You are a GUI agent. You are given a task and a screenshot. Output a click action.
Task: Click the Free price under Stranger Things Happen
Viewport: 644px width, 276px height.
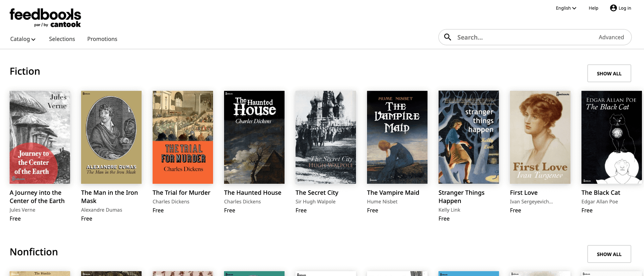click(x=444, y=219)
